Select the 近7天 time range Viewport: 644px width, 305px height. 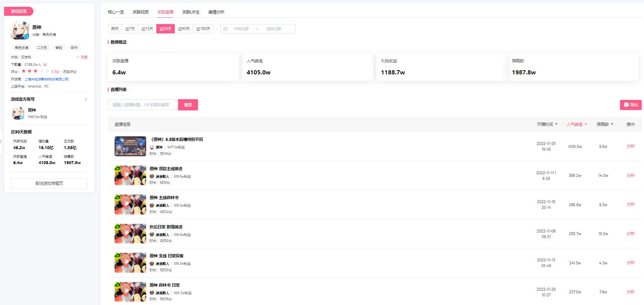click(130, 29)
